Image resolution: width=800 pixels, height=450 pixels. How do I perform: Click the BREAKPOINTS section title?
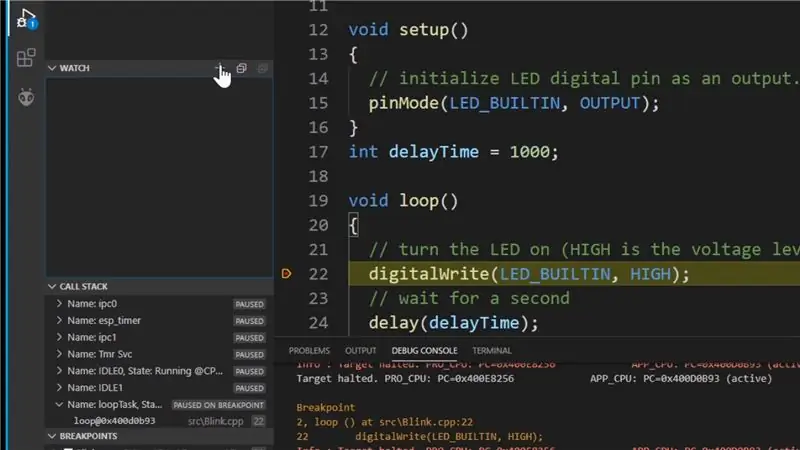pos(88,436)
